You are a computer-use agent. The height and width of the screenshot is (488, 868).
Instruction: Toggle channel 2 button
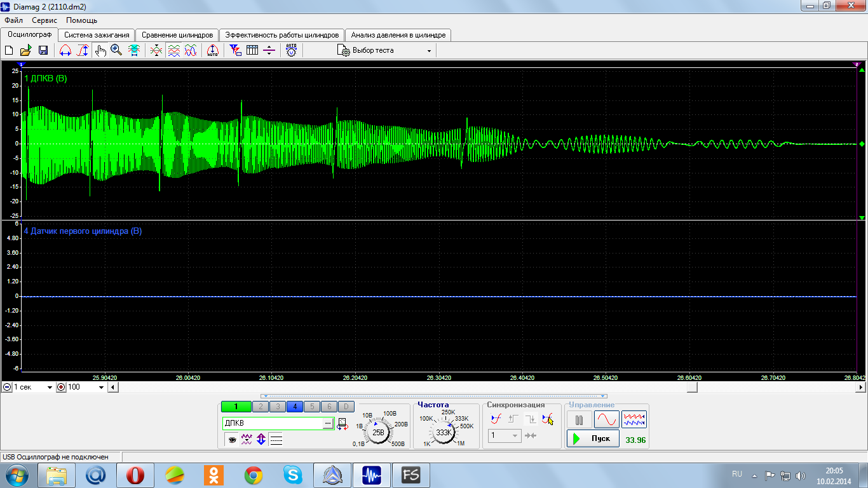[x=260, y=407]
